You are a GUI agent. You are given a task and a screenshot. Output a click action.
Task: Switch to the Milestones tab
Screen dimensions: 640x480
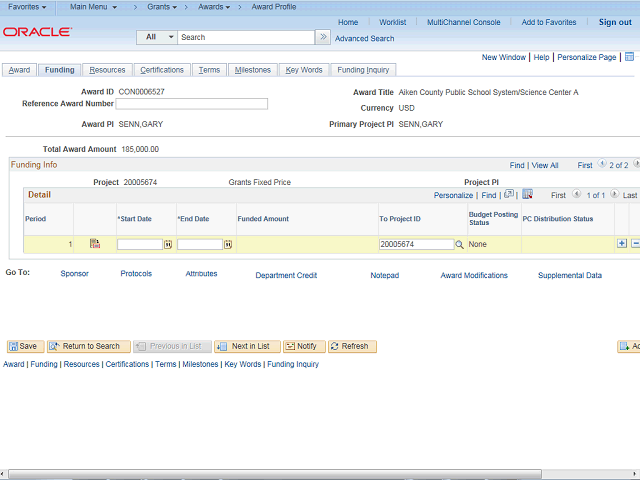(x=252, y=70)
